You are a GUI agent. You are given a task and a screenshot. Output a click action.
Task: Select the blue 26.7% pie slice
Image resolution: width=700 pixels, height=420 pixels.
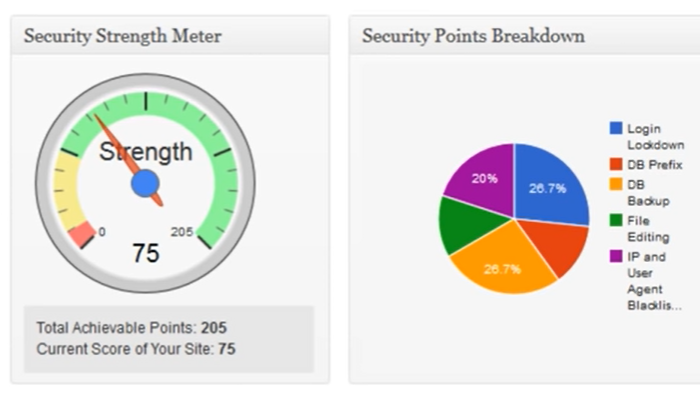pyautogui.click(x=549, y=185)
